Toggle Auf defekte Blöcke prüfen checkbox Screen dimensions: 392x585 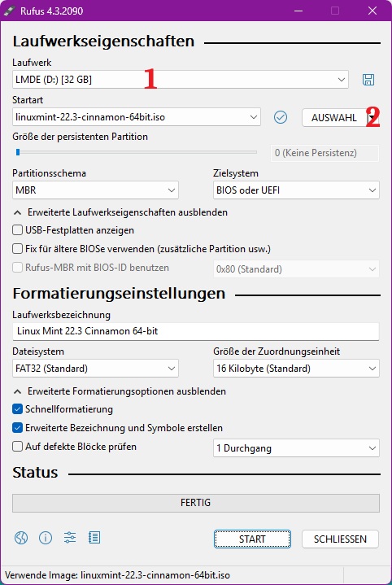point(18,447)
